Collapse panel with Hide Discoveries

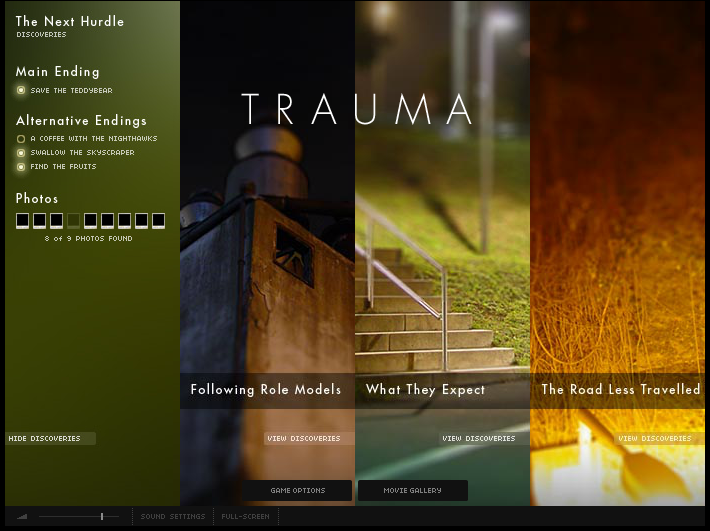[50, 439]
